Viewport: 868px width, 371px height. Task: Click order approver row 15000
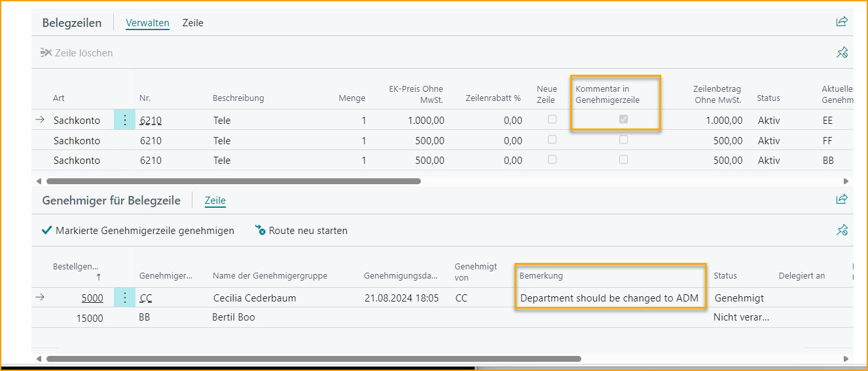(90, 318)
